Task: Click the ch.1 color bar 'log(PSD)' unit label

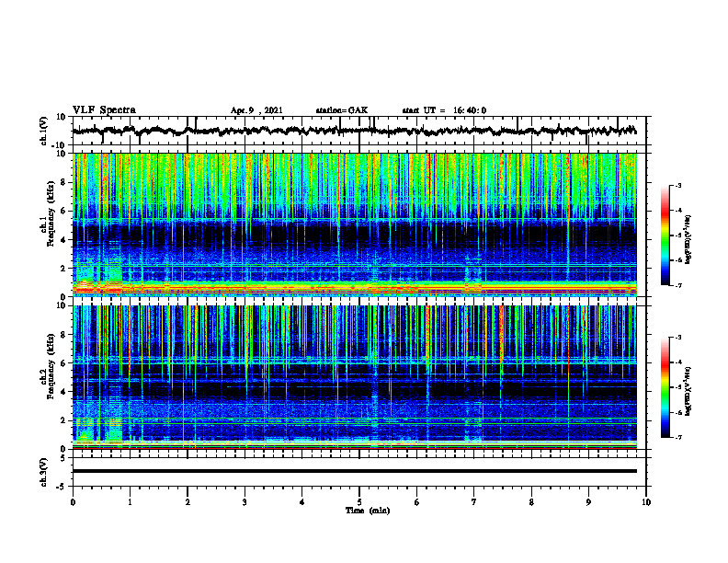Action: pyautogui.click(x=688, y=240)
